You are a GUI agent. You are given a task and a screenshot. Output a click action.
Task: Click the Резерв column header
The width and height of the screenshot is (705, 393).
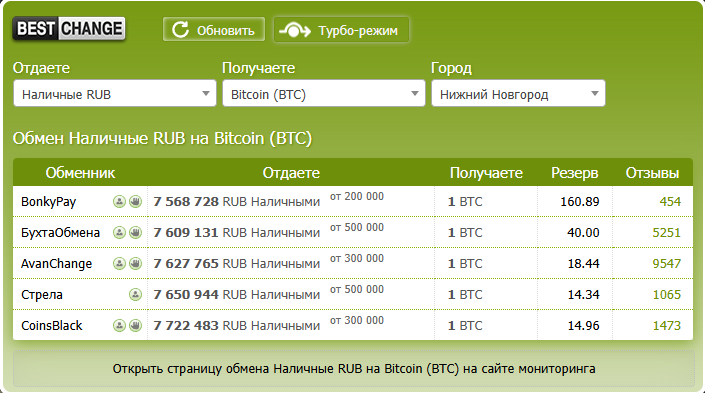575,173
